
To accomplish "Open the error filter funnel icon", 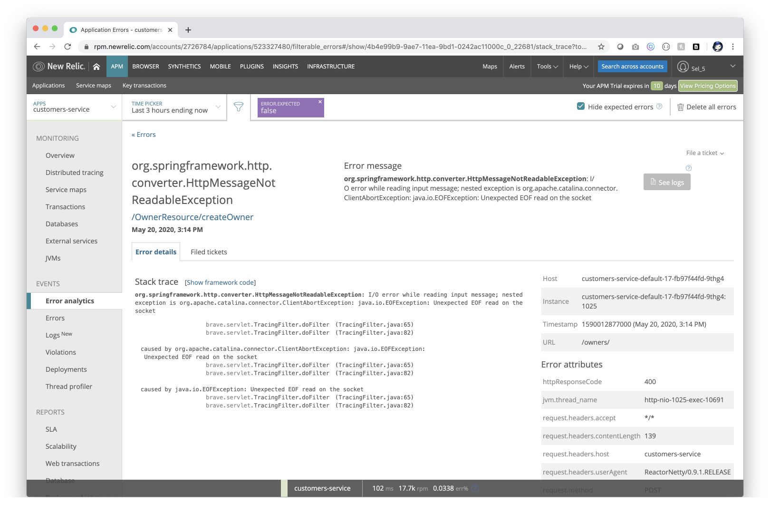I will (x=239, y=107).
